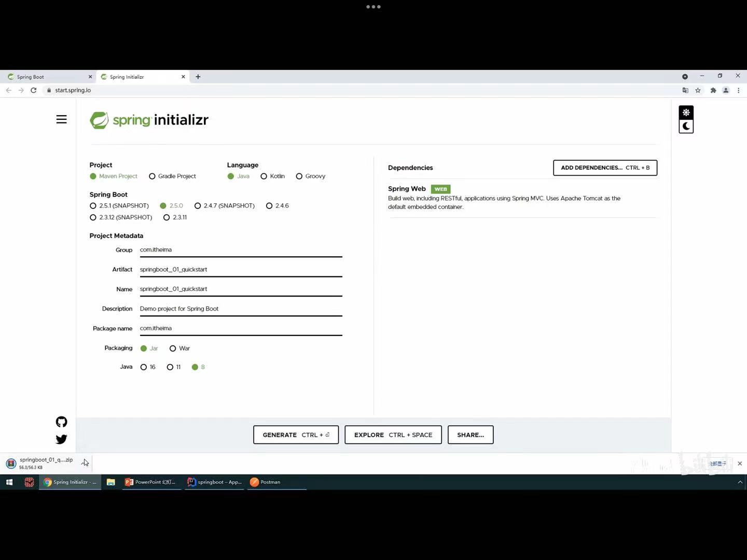Select Gradle Project radio button
747x560 pixels.
(152, 176)
